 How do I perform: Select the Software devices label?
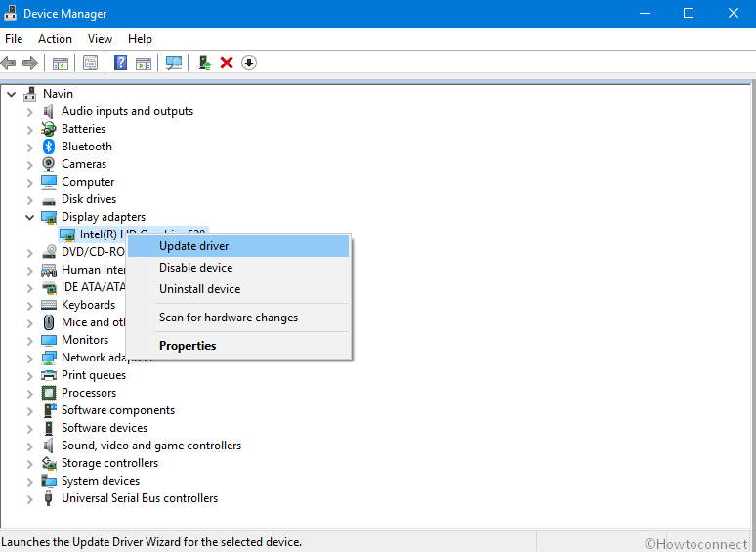[105, 428]
